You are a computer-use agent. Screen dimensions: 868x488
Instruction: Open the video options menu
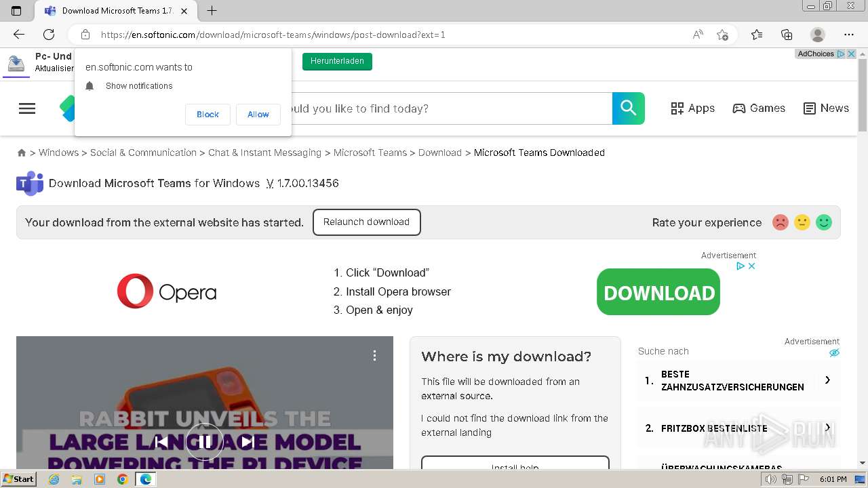[x=374, y=355]
